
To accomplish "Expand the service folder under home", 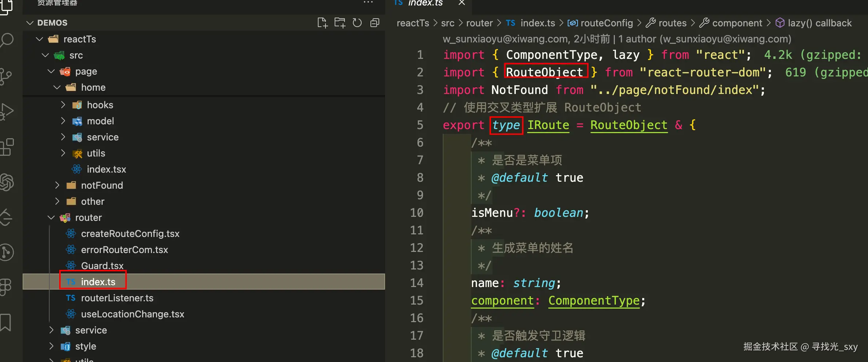I will pyautogui.click(x=63, y=137).
